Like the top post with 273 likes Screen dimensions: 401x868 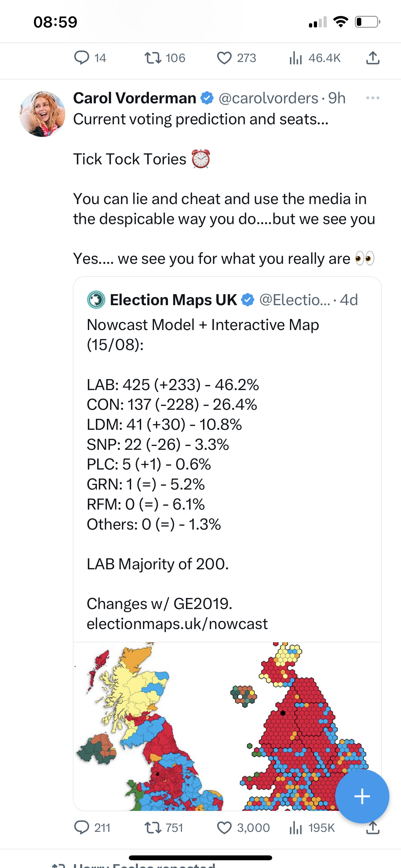[236, 58]
